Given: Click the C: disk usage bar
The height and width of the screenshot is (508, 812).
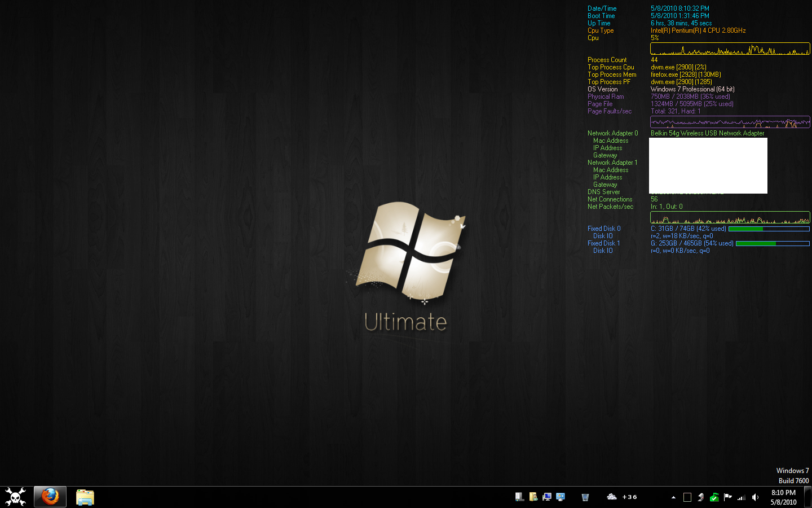Looking at the screenshot, I should pos(769,229).
